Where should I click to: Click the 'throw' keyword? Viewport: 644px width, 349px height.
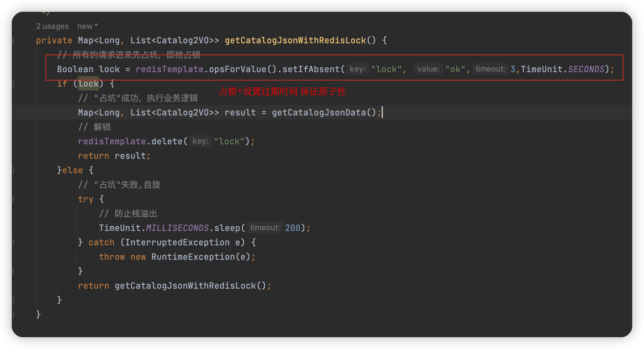tap(112, 257)
